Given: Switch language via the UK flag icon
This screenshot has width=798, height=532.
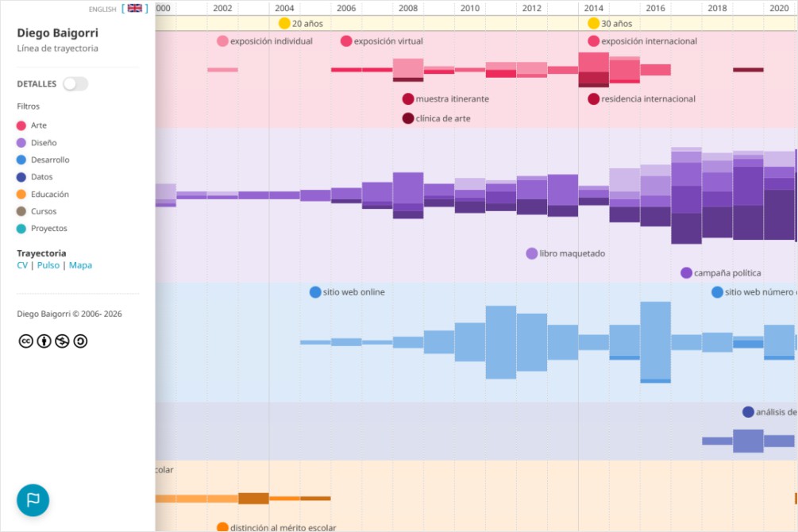Looking at the screenshot, I should (x=135, y=8).
